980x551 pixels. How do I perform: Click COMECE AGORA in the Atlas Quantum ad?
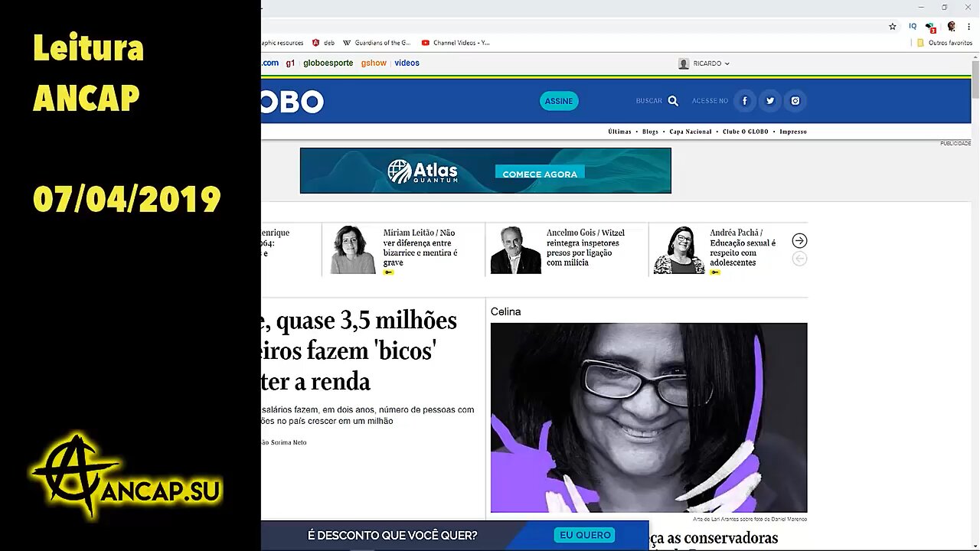tap(540, 174)
